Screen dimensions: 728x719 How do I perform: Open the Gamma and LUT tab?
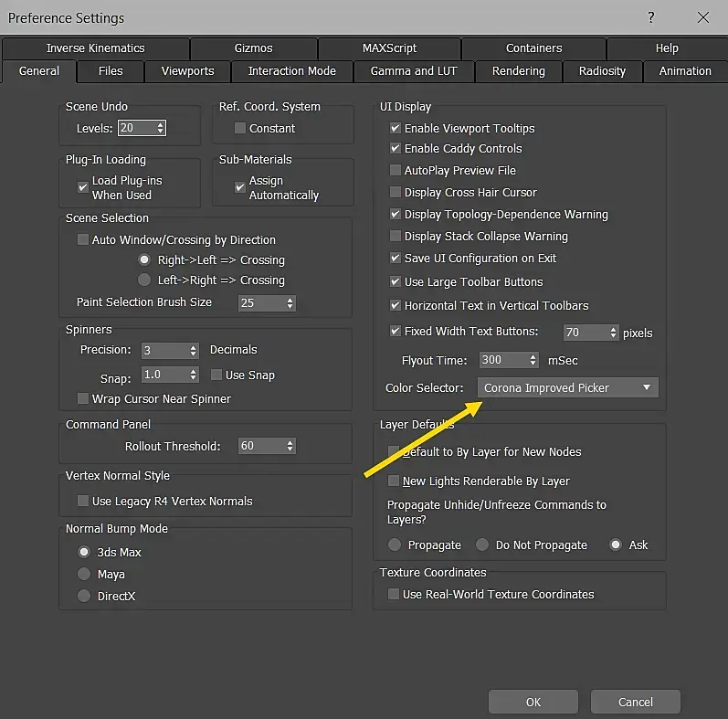click(x=413, y=71)
